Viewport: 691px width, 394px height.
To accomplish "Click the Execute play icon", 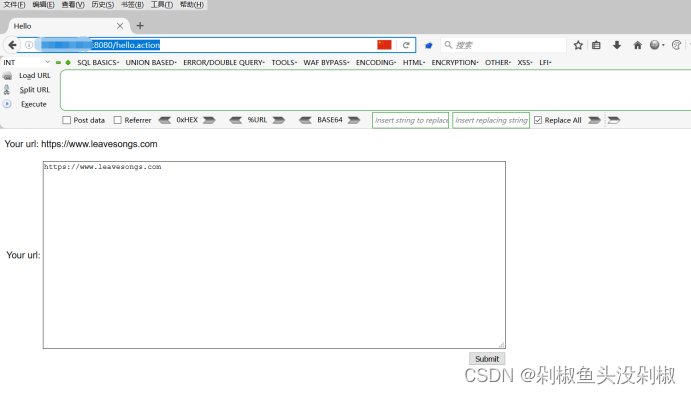I will pyautogui.click(x=7, y=104).
